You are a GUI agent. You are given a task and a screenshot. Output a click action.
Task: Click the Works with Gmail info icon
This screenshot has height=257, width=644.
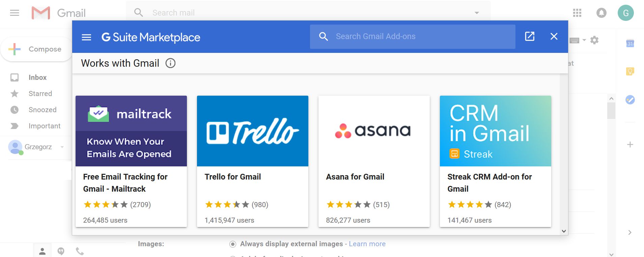170,63
